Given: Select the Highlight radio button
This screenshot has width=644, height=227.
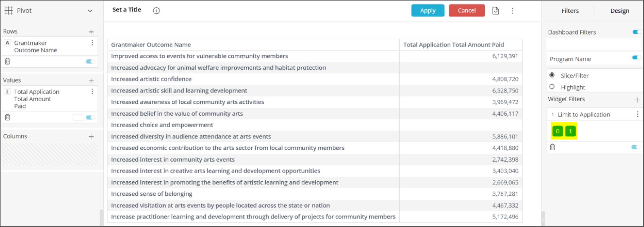Looking at the screenshot, I should [x=552, y=87].
